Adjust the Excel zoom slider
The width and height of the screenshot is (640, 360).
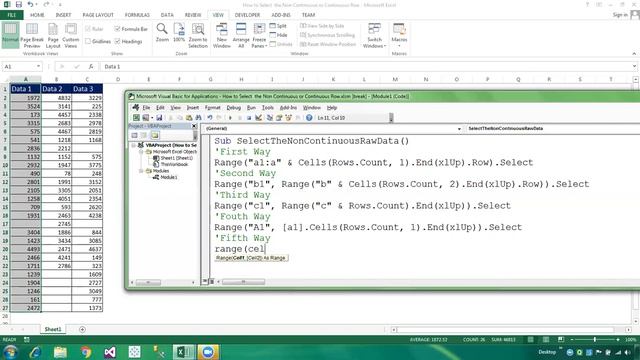(x=595, y=340)
